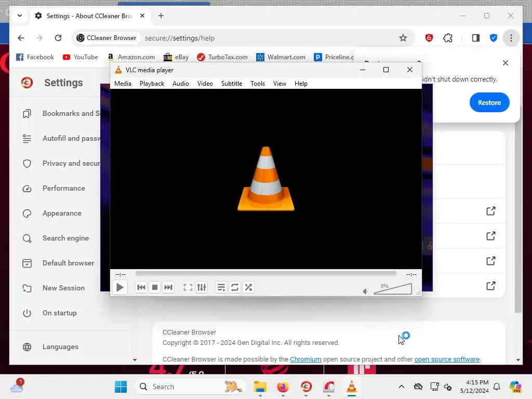Open the Facebook bookmark
Image resolution: width=532 pixels, height=399 pixels.
pyautogui.click(x=35, y=57)
